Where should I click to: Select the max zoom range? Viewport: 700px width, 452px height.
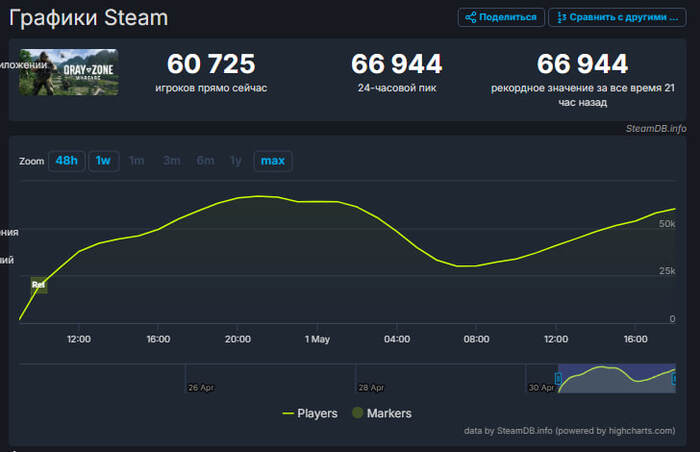click(273, 161)
